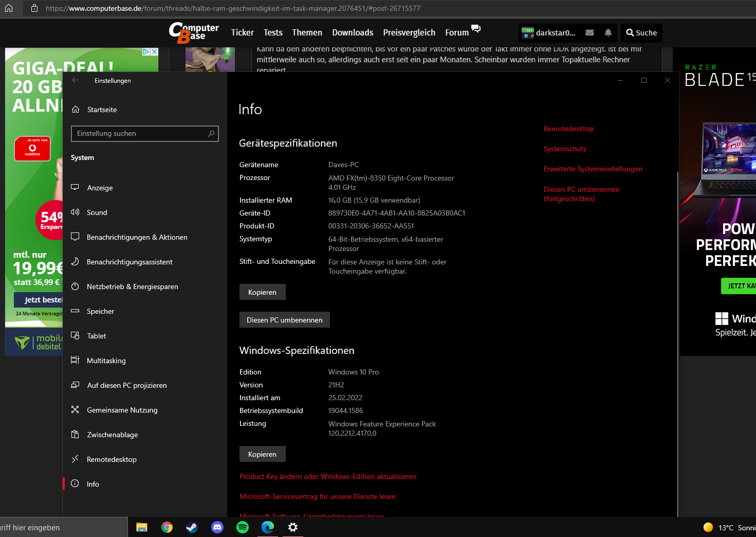Open ComputerBase inbox envelope icon

(x=590, y=32)
